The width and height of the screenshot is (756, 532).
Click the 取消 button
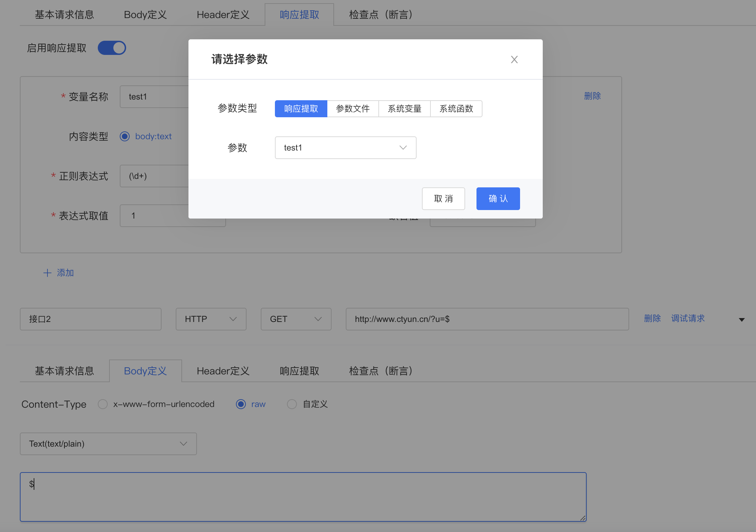click(x=443, y=199)
